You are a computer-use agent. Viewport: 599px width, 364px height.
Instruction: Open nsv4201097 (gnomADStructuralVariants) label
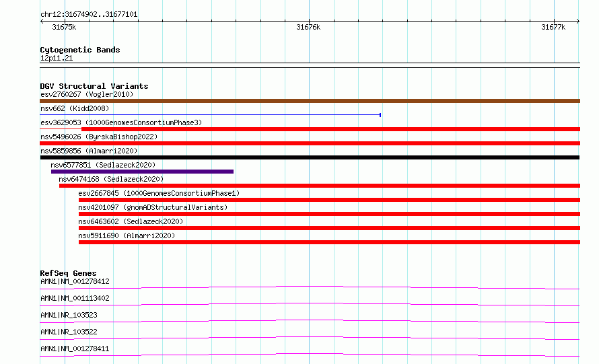pos(153,207)
